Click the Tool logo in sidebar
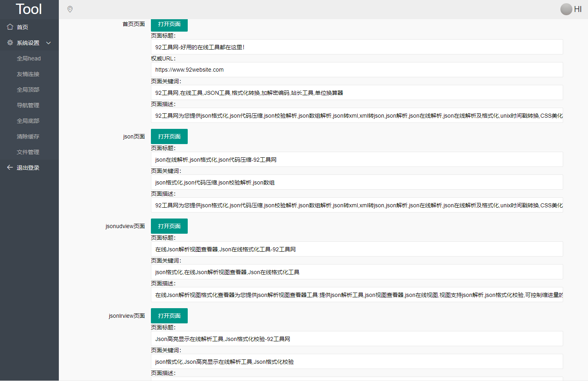The width and height of the screenshot is (588, 381). click(29, 9)
